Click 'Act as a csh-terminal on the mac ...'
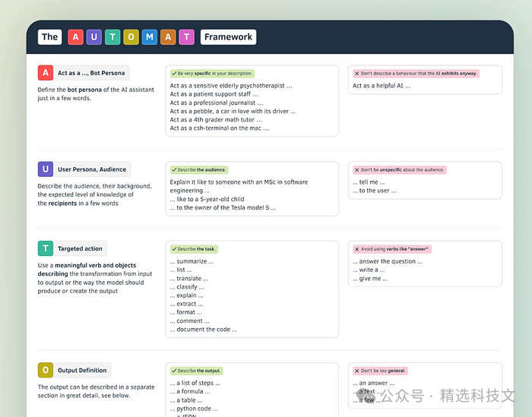532x417 pixels. (220, 128)
